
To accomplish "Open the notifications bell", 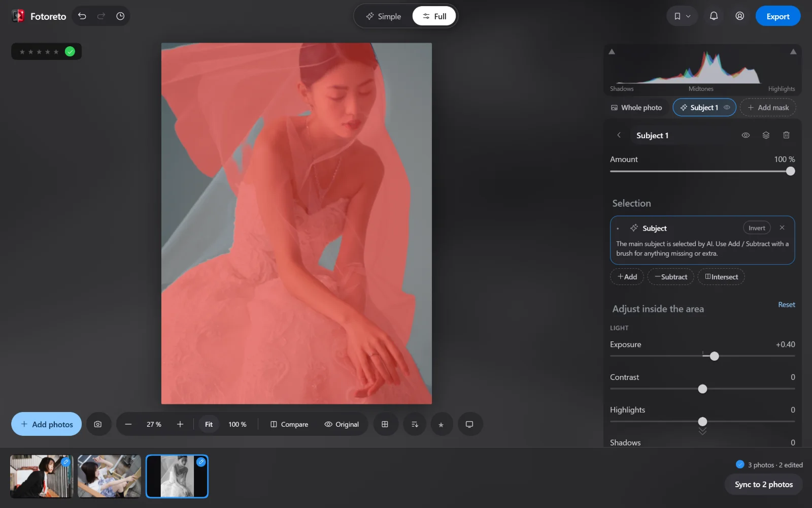I will click(714, 16).
